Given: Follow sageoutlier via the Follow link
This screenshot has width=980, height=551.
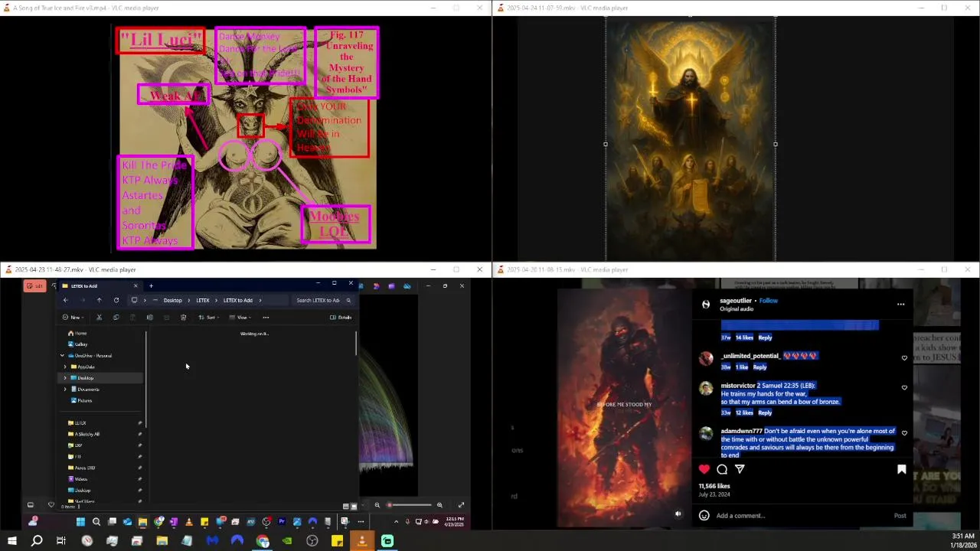Looking at the screenshot, I should click(769, 301).
